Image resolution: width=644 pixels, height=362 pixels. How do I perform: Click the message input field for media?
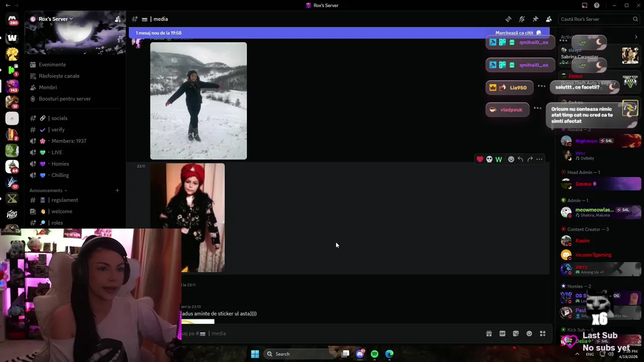[332, 333]
